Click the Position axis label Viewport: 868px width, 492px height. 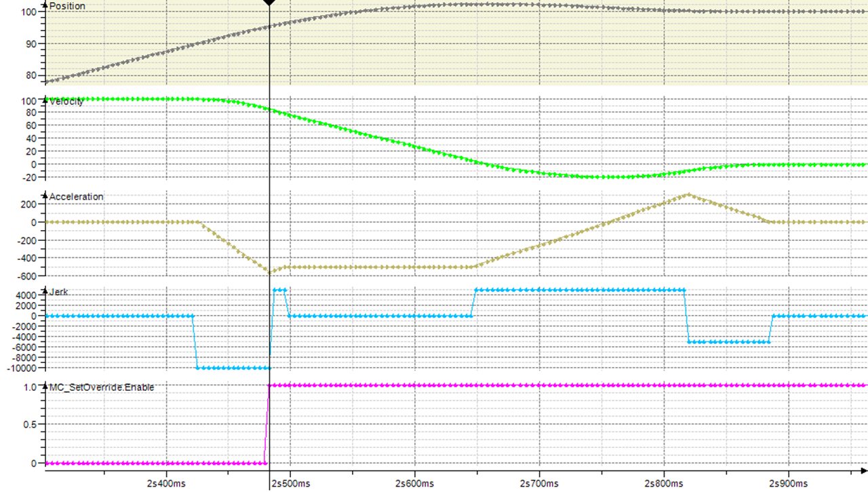(x=66, y=5)
